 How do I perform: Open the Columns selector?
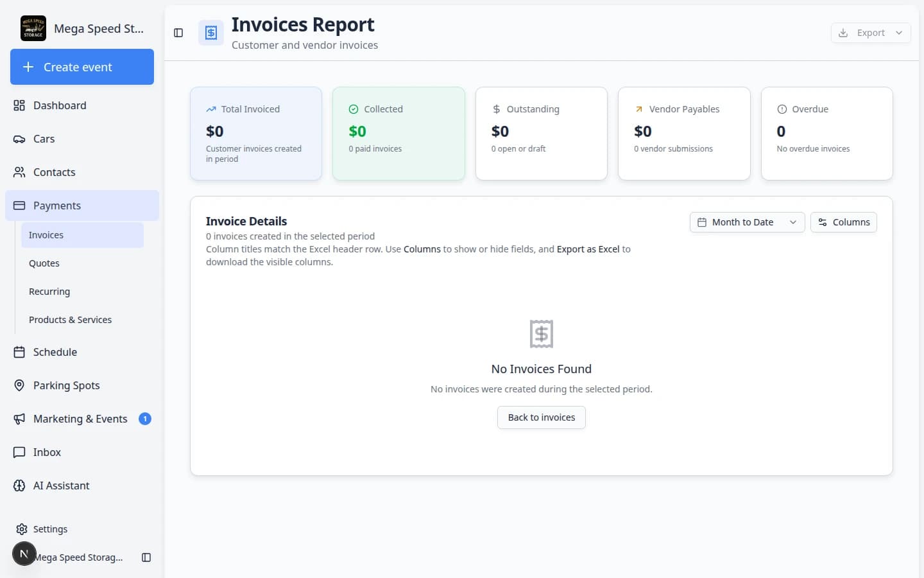(x=844, y=222)
